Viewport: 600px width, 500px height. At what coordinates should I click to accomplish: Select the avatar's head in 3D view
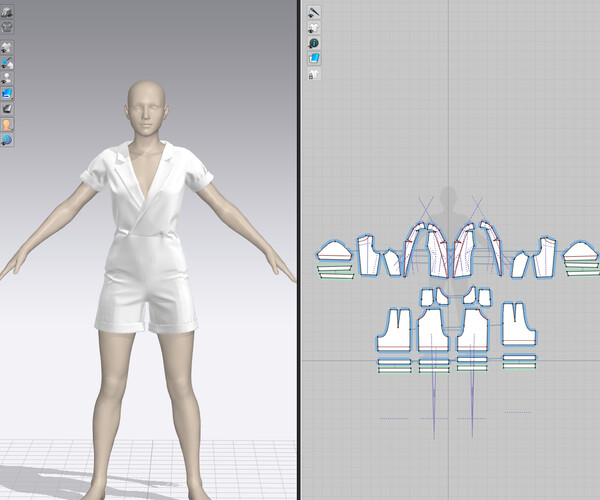pos(147,107)
